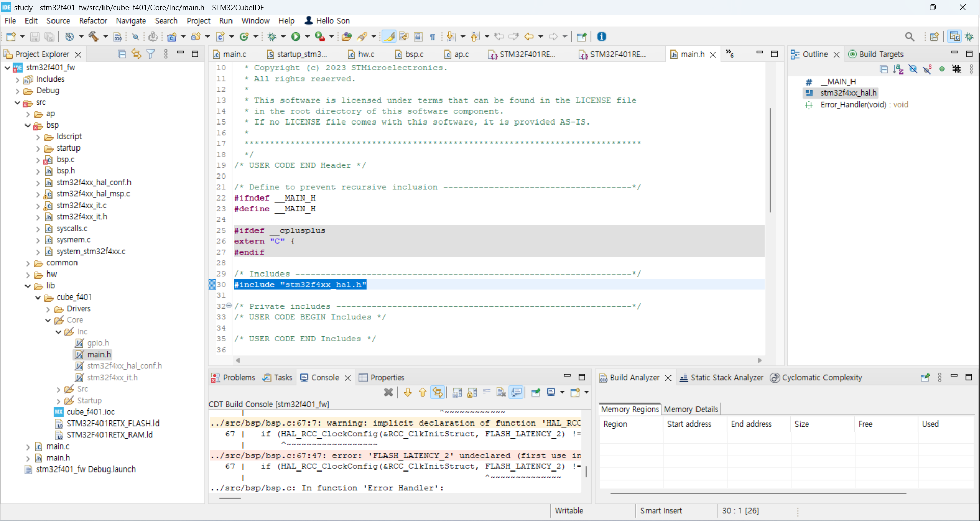Collapse the bsp folder
Viewport: 980px width, 521px height.
click(x=28, y=125)
